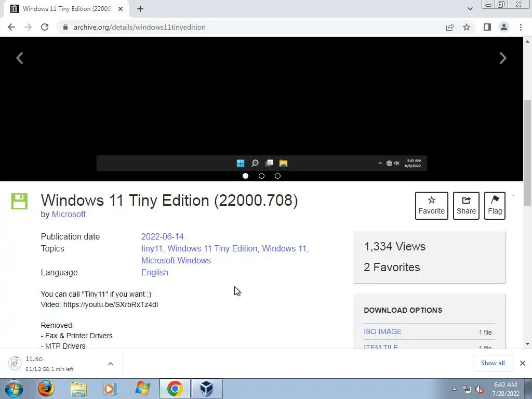Close the downloads bar

[523, 363]
